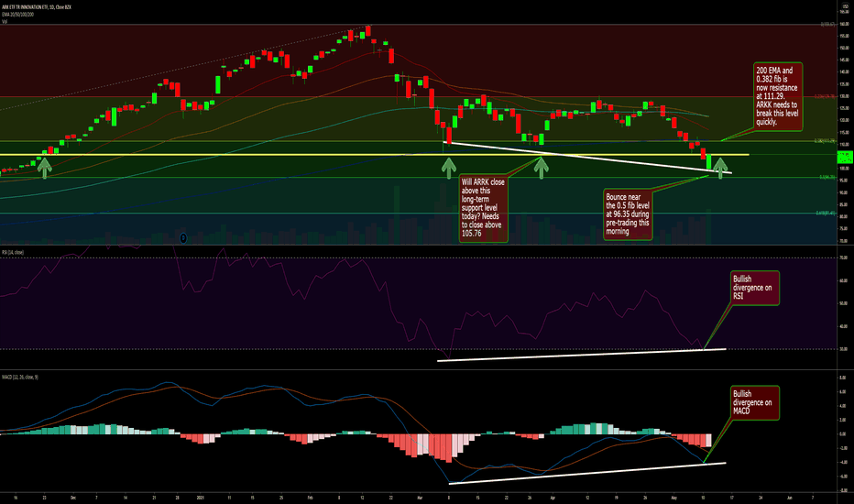Click the 0.382 fib level label

(825, 140)
